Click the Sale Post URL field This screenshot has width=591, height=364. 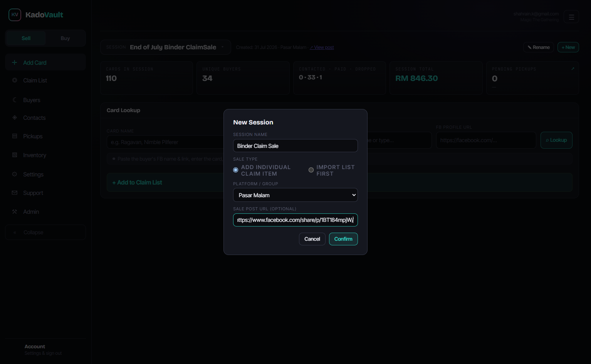click(x=295, y=220)
